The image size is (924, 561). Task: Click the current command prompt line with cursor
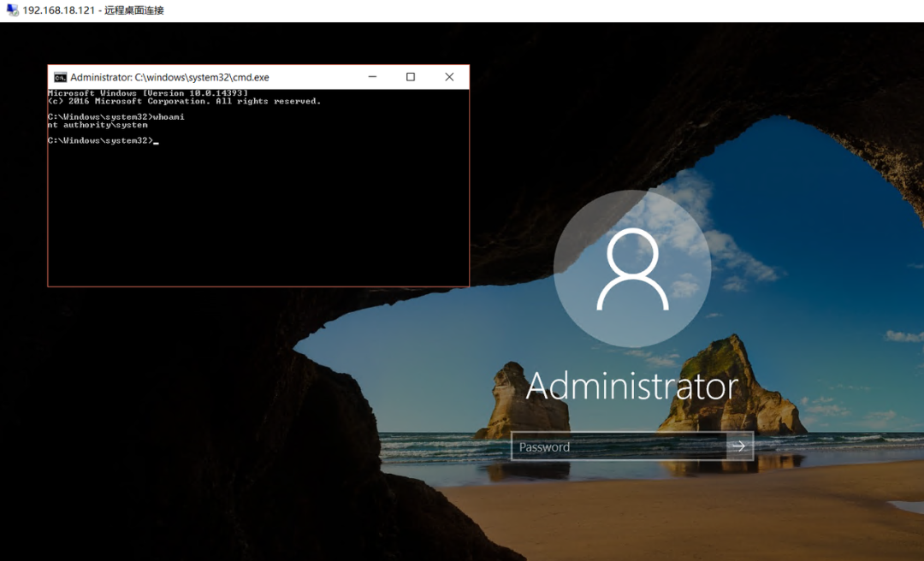104,140
